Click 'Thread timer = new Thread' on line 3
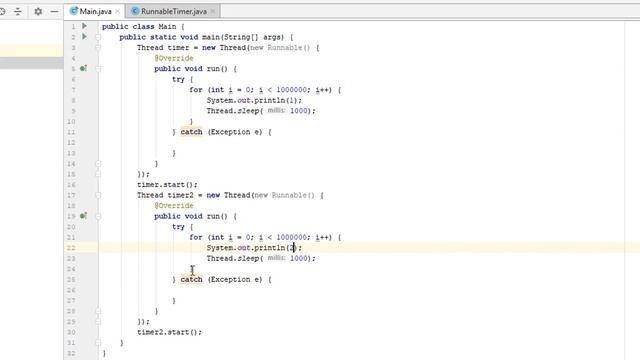This screenshot has width=640, height=360. pyautogui.click(x=191, y=48)
